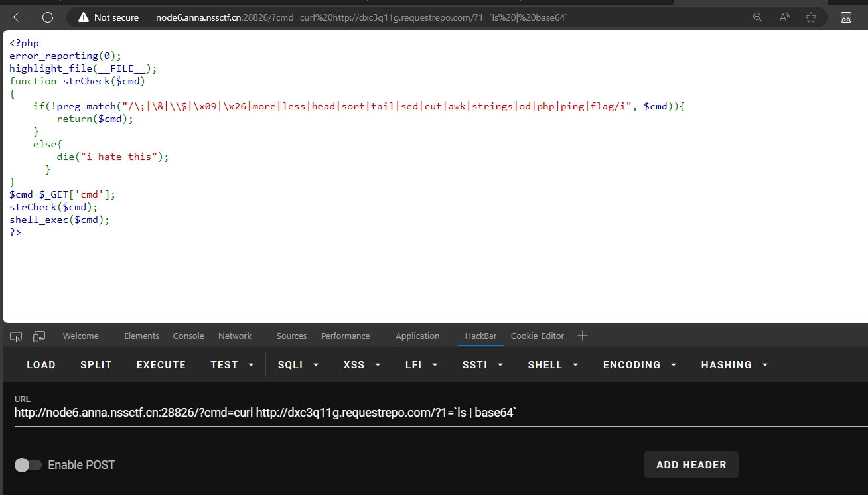This screenshot has height=495, width=868.
Task: Activate the inspect element picker icon
Action: click(x=16, y=336)
